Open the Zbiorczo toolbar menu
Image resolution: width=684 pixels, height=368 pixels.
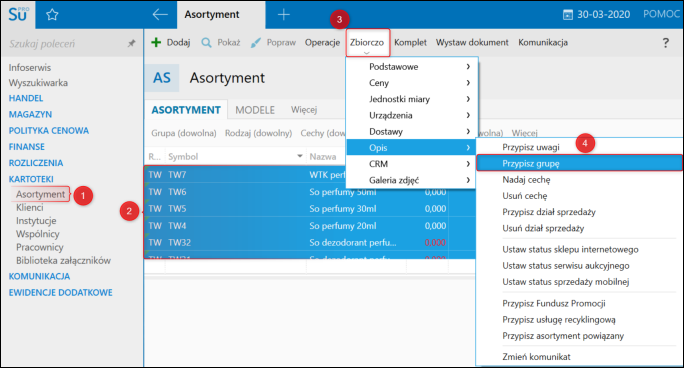point(367,43)
